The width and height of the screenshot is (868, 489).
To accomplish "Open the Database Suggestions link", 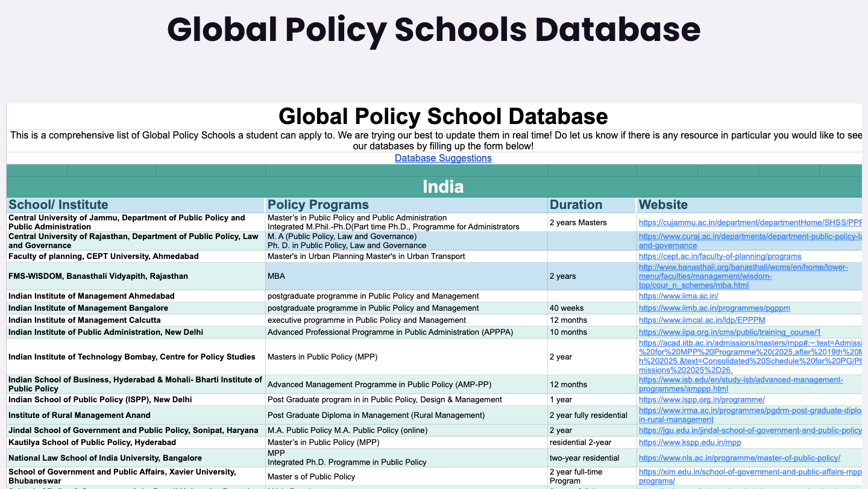I will click(x=443, y=158).
